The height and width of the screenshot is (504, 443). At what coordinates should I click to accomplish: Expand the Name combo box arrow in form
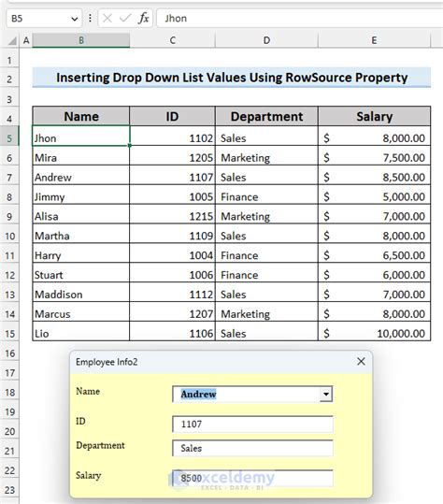click(326, 394)
